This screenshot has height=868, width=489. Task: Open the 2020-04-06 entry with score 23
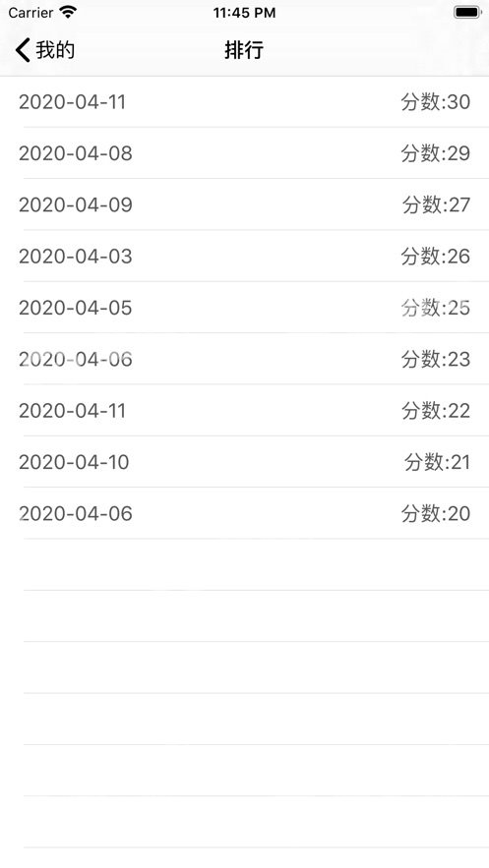(x=244, y=359)
